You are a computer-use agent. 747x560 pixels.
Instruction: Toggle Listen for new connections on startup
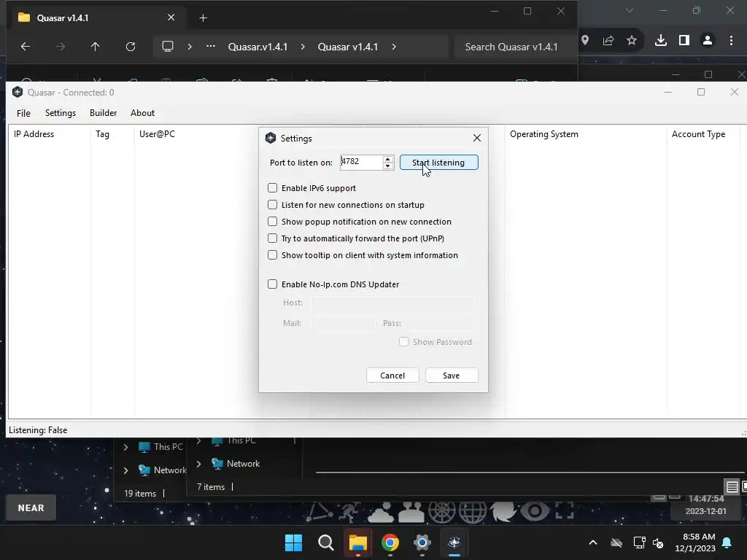(x=273, y=205)
